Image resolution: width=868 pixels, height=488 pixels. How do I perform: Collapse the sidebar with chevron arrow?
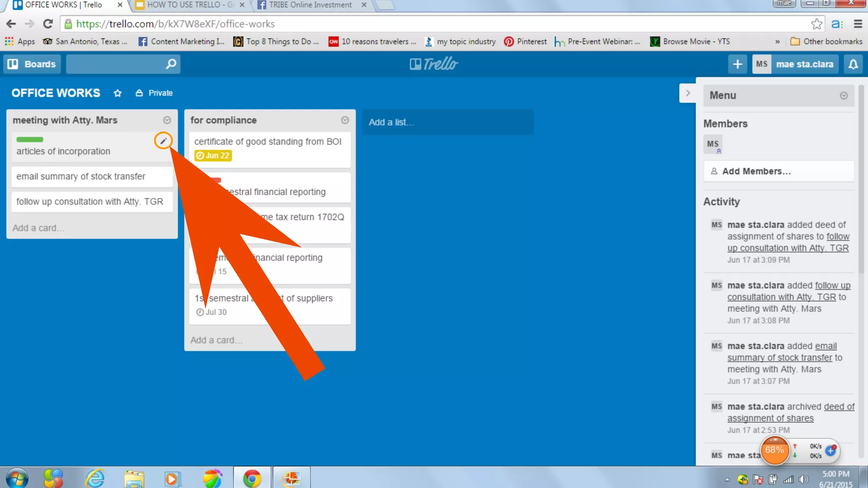(x=687, y=93)
